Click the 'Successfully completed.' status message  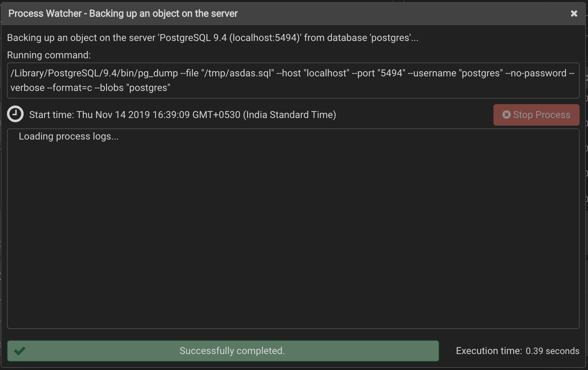[x=232, y=351]
